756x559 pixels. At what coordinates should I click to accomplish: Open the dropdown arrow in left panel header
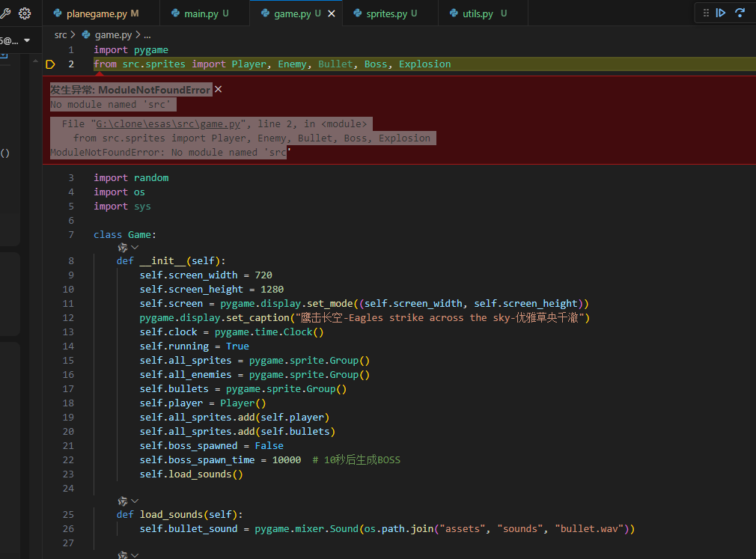(28, 40)
